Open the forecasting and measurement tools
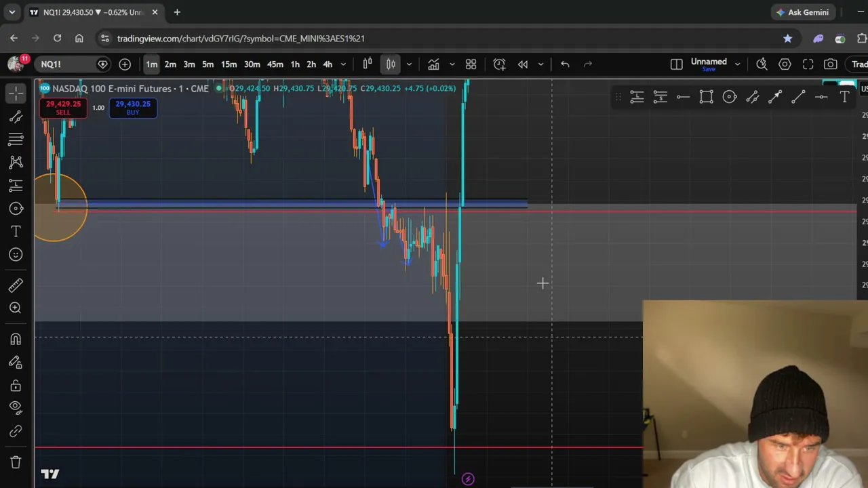 tap(16, 186)
